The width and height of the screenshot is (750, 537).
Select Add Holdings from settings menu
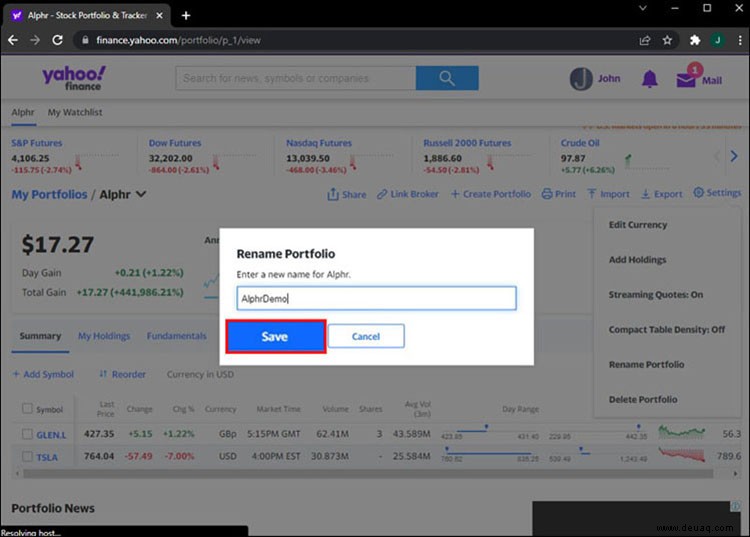(x=637, y=260)
